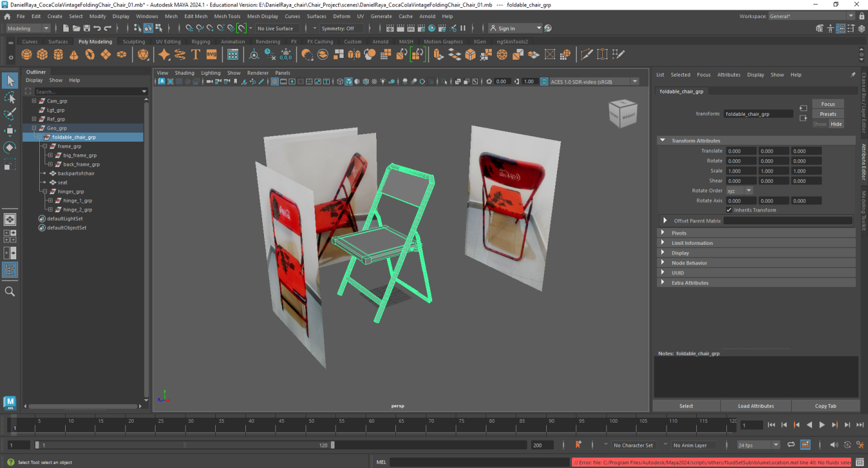Create a polygon cone from the shelf

coord(74,55)
